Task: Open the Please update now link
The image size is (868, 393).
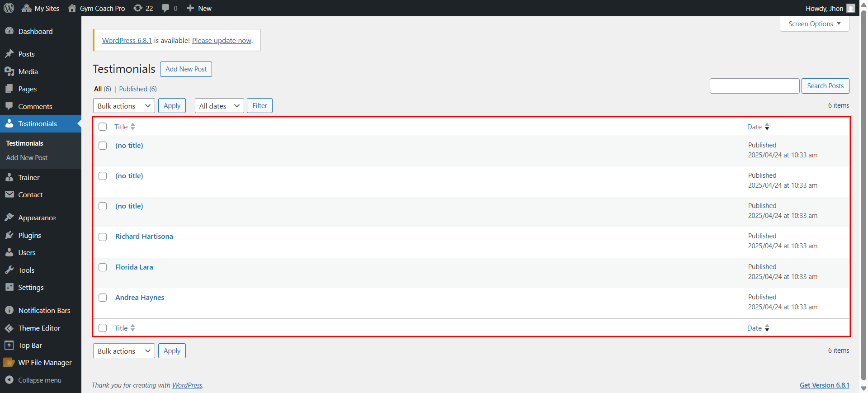Action: coord(222,40)
